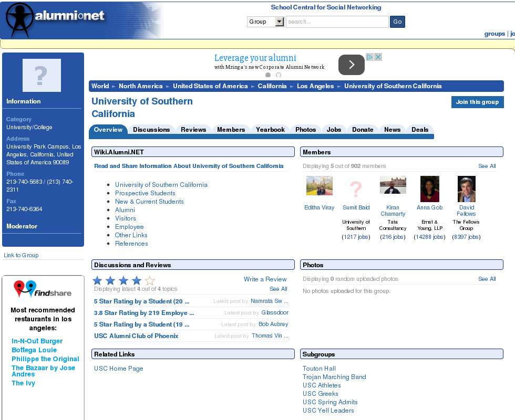Open Anna Gob's profile photo
This screenshot has height=420, width=515.
[430, 189]
